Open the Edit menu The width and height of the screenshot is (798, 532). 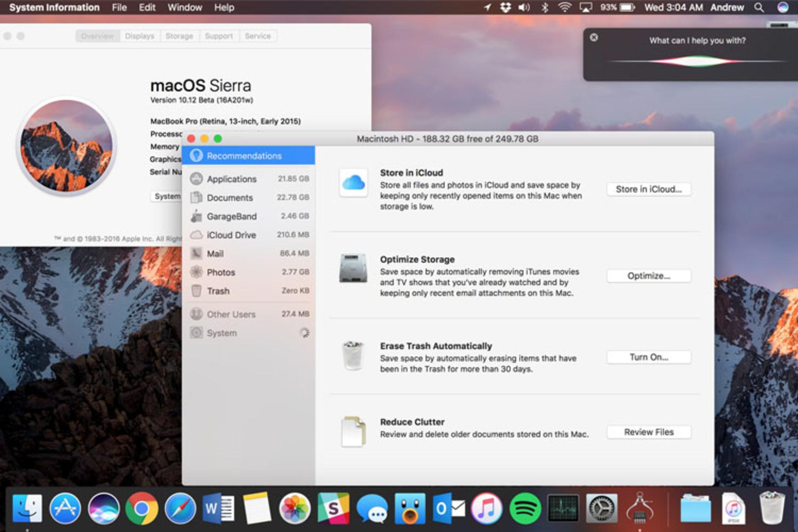coord(147,7)
